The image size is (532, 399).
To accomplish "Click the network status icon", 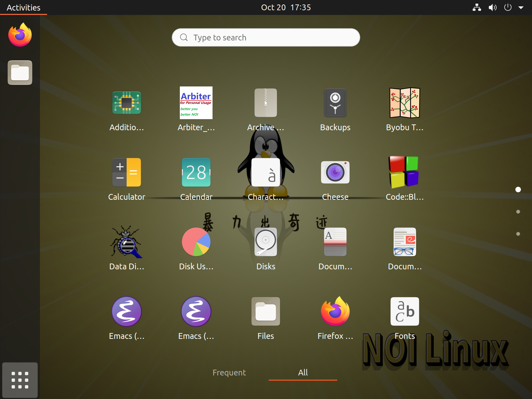I will pos(477,7).
